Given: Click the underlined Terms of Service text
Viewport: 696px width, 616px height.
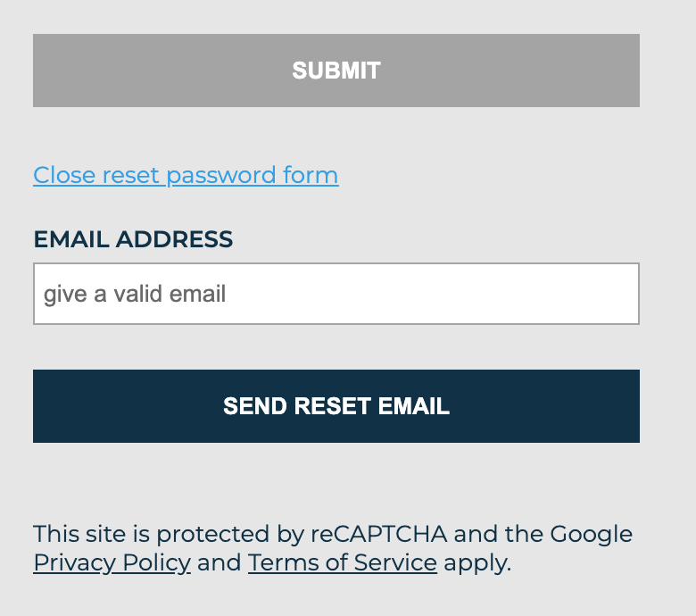Looking at the screenshot, I should (342, 562).
